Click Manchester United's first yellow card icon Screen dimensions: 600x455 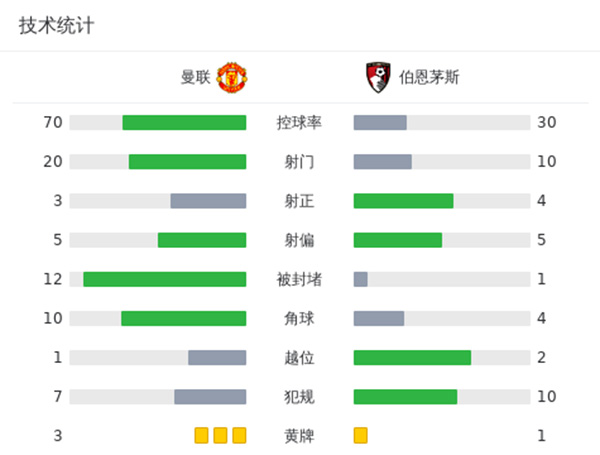(x=201, y=435)
